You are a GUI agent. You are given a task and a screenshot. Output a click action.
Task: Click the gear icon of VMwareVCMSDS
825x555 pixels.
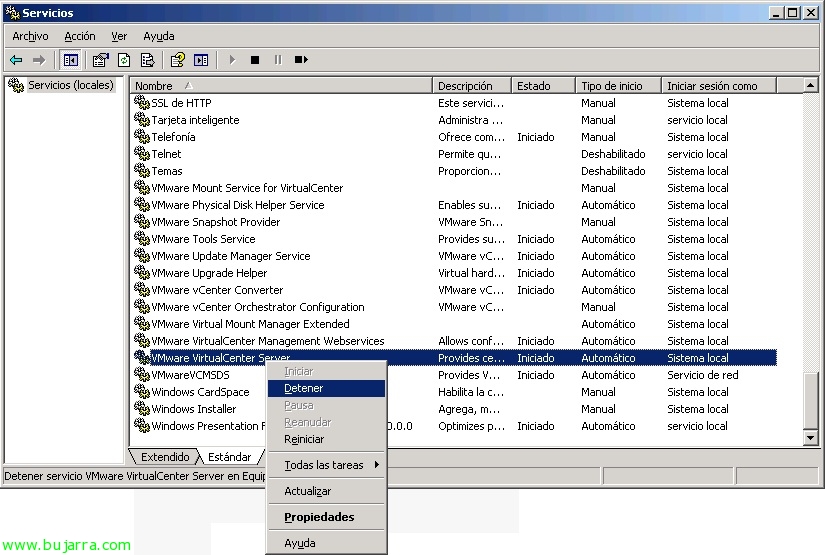pyautogui.click(x=142, y=374)
